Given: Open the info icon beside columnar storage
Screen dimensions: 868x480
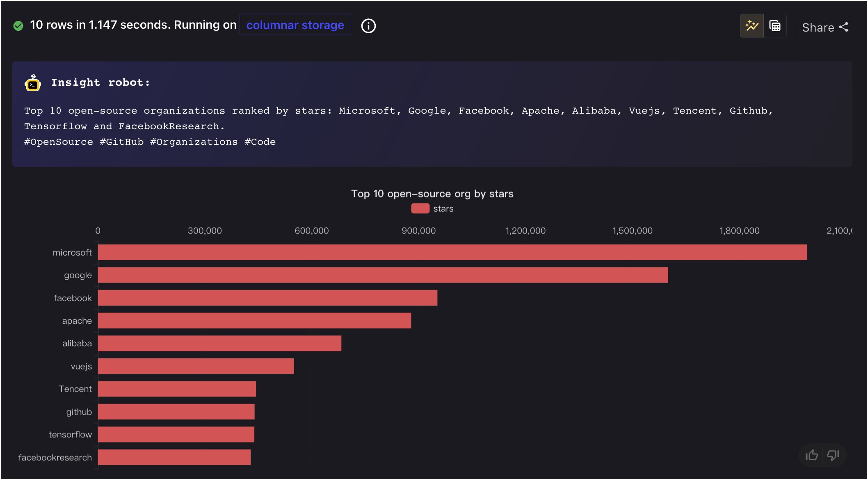Looking at the screenshot, I should pyautogui.click(x=368, y=25).
